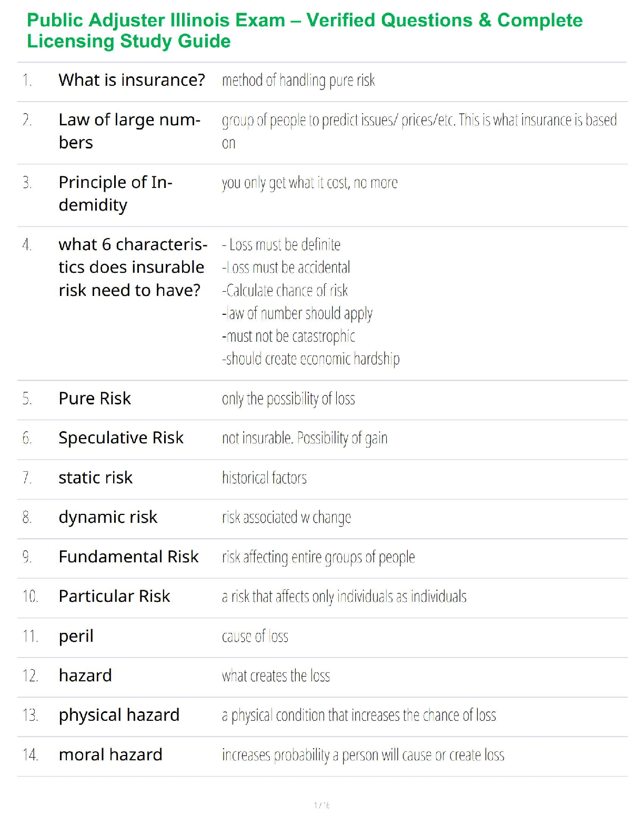This screenshot has height=834, width=644.
Task: Select the 'Law of large numbers' term
Action: tap(129, 131)
